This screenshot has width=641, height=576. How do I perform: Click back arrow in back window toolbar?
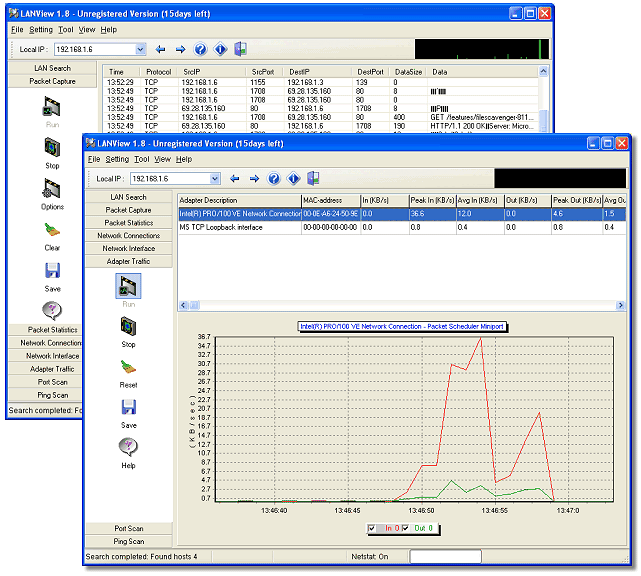(x=160, y=49)
